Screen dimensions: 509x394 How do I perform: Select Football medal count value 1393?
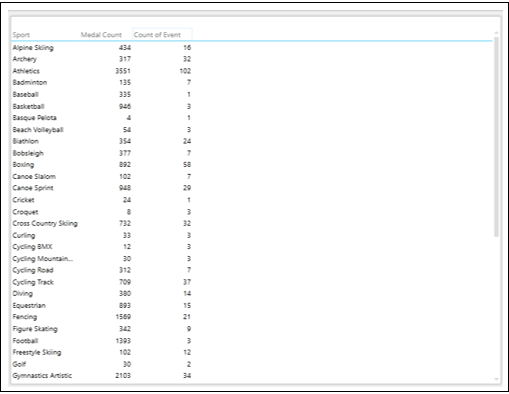tap(123, 341)
